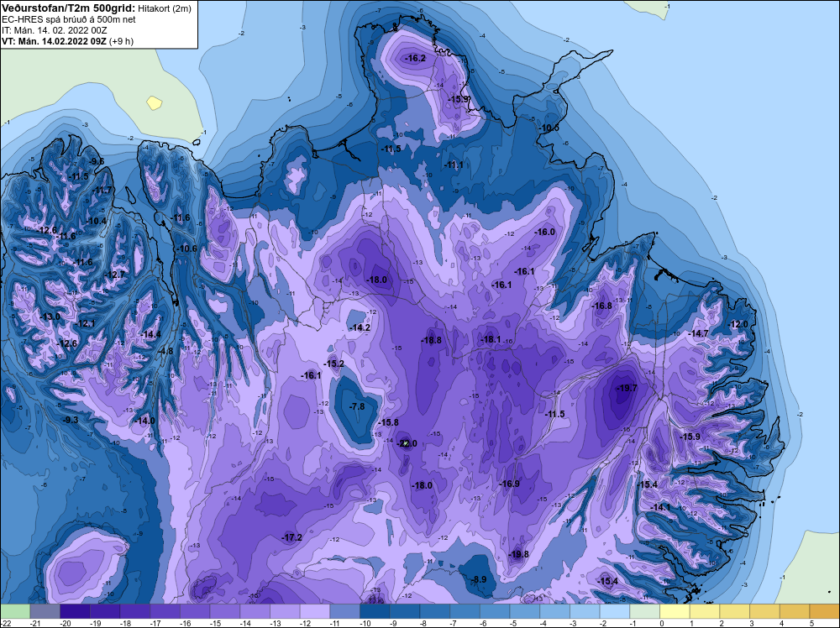Click the -5 legend scale label
Image resolution: width=840 pixels, height=628 pixels.
514,624
